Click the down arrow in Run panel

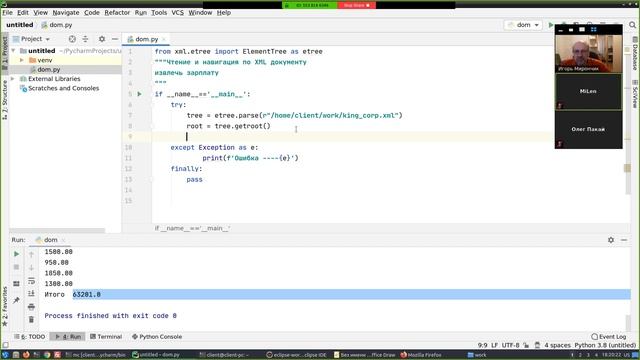tap(31, 268)
